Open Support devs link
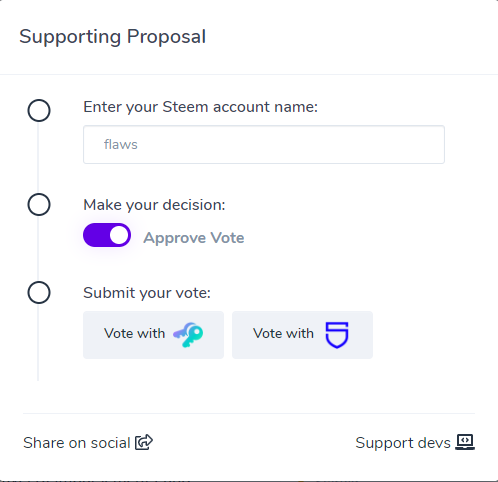The image size is (498, 482). pos(415,443)
